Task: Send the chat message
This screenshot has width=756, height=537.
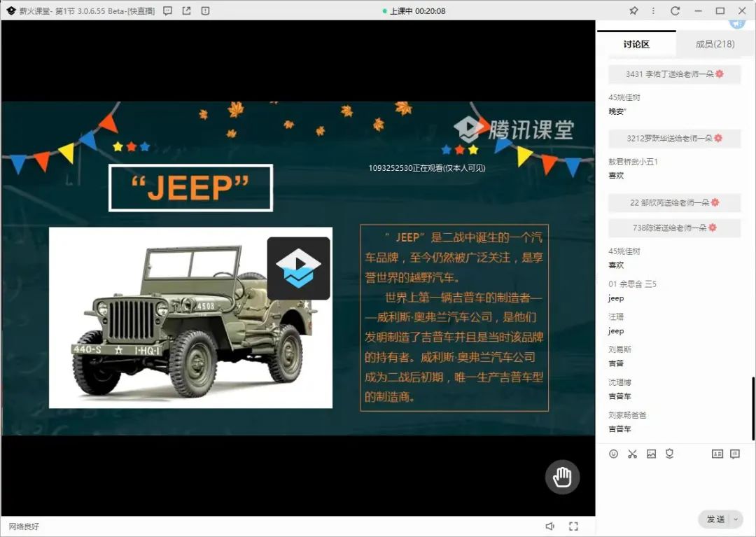Action: 715,519
